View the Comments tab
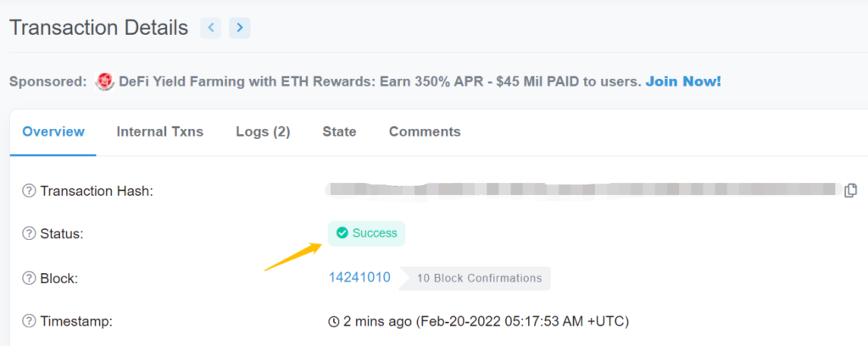Screen dimensions: 868x346 (425, 131)
